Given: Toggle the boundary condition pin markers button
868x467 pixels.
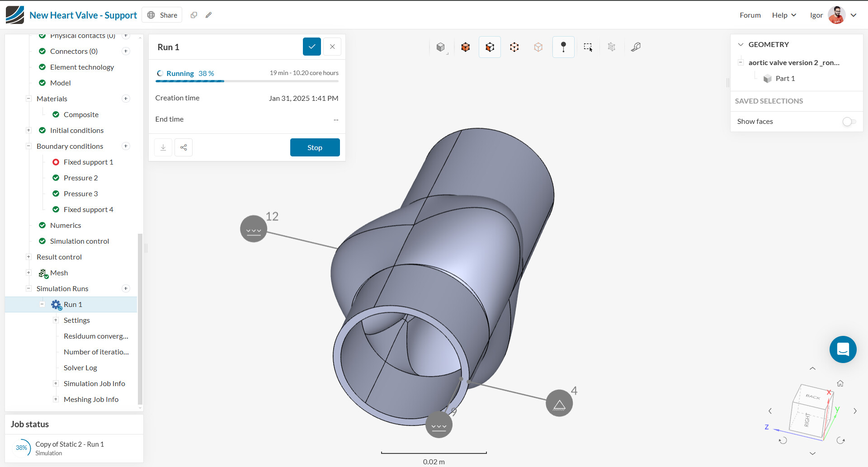Looking at the screenshot, I should coord(563,47).
